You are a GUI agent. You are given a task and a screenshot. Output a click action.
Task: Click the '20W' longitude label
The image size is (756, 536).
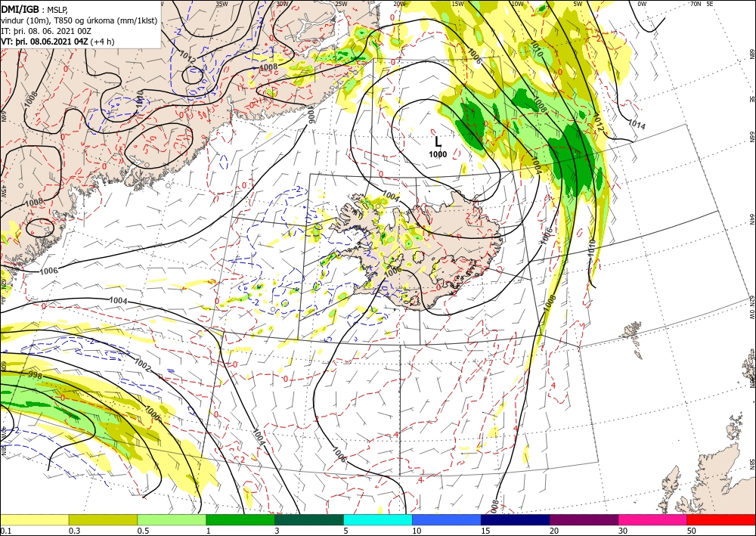(399, 4)
